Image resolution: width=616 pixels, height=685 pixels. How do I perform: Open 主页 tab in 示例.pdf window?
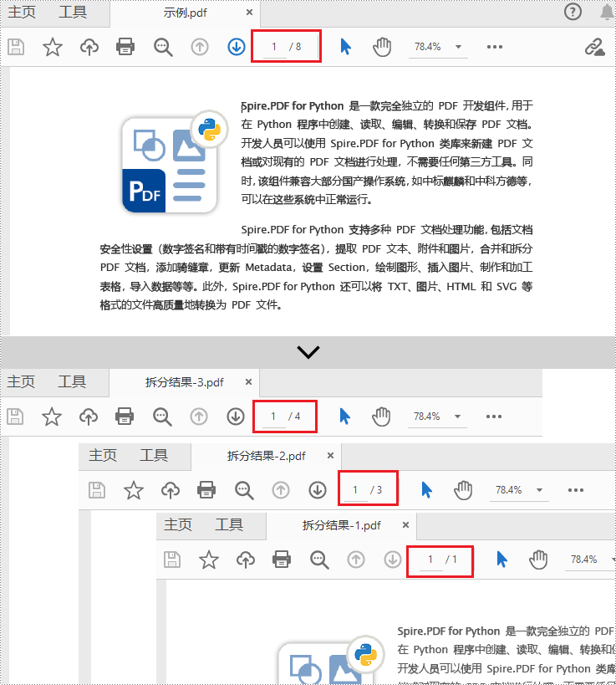[x=22, y=13]
